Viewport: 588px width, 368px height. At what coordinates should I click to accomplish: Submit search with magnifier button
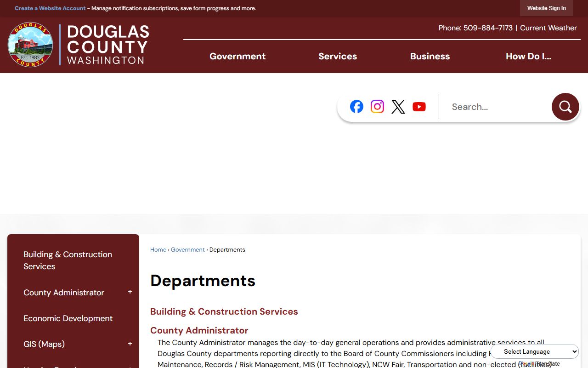click(565, 107)
